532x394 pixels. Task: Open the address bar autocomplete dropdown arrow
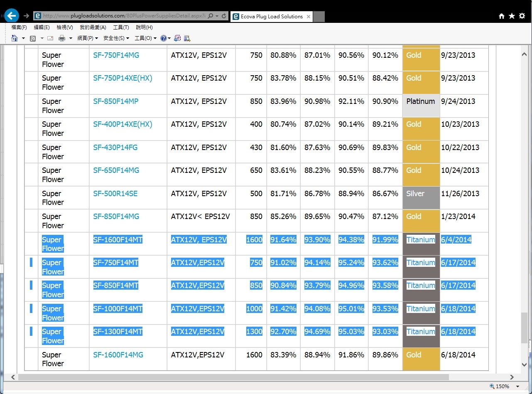tap(217, 16)
